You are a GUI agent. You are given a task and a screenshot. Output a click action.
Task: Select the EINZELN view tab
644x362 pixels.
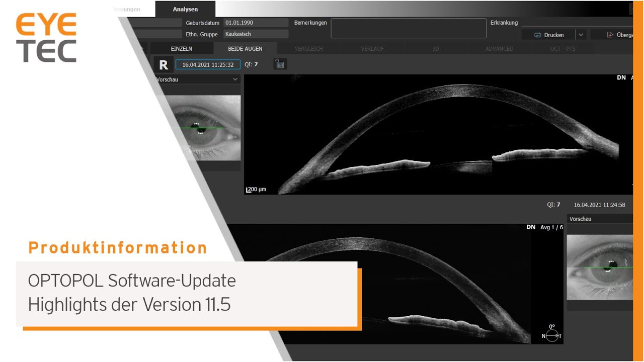[x=181, y=49]
